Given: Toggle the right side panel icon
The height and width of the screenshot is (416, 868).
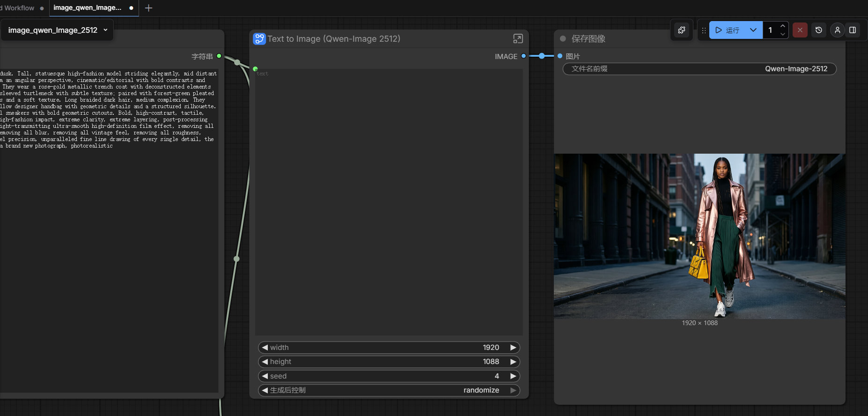Looking at the screenshot, I should (x=853, y=30).
